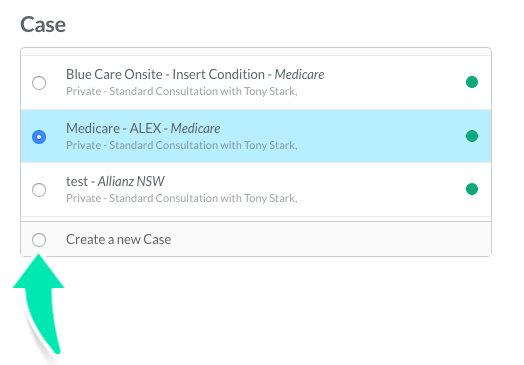Click italic 'Medicare' payer in ALEX row

pyautogui.click(x=195, y=128)
